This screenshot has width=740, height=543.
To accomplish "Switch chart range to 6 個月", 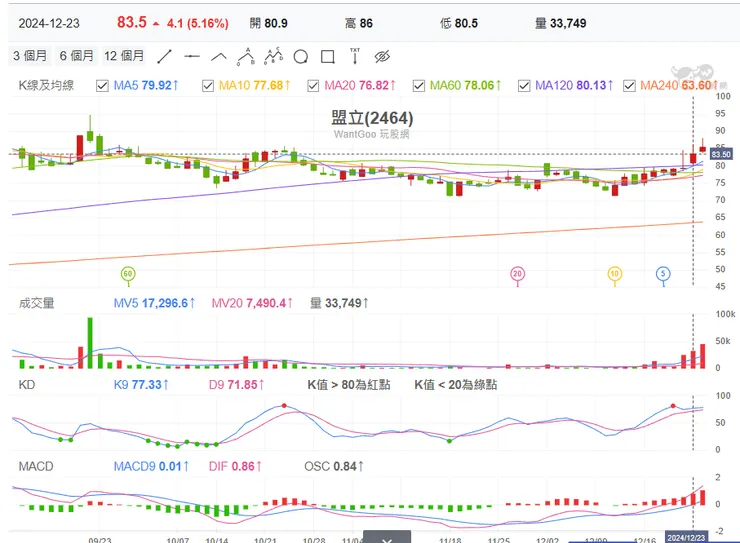I will pyautogui.click(x=76, y=56).
